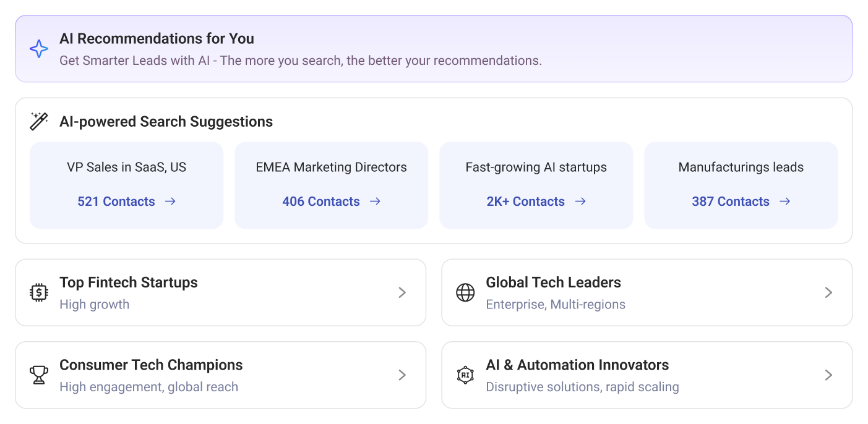Click the AI badge icon for Automation Innovators

tap(465, 375)
